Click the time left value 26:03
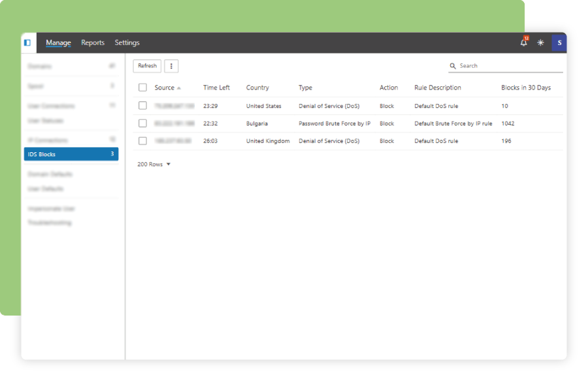588x392 pixels. pos(210,141)
